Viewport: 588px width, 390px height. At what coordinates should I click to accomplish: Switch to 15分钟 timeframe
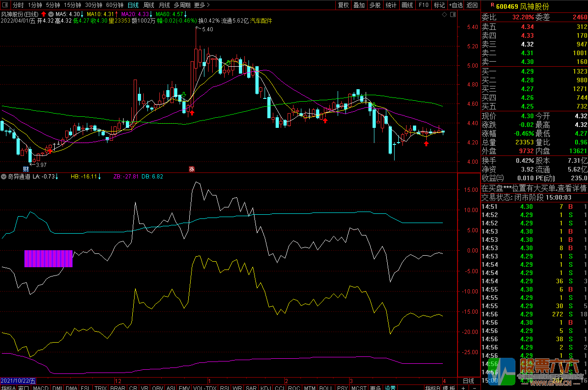pyautogui.click(x=72, y=5)
